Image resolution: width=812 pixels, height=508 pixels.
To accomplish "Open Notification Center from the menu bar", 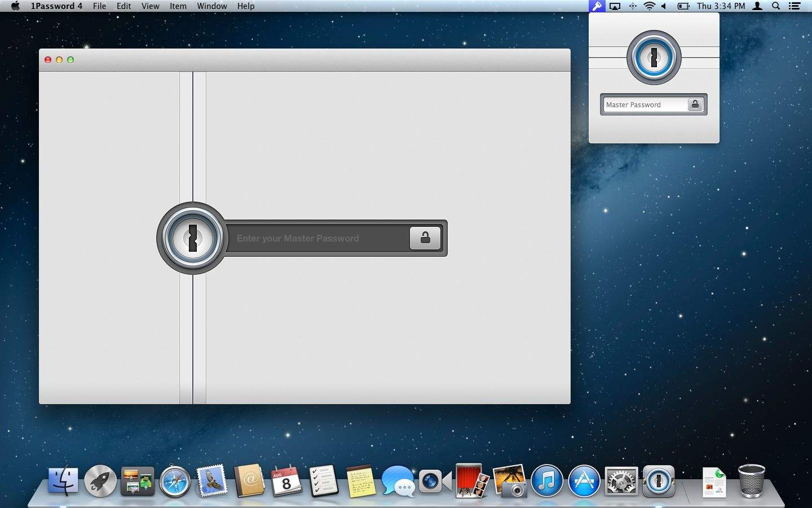I will click(x=795, y=6).
